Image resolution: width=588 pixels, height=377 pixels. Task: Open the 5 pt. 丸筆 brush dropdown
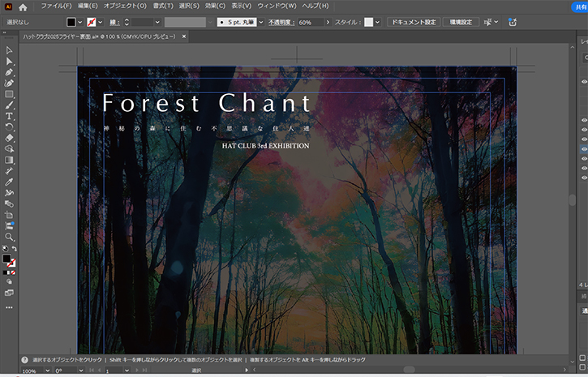coord(261,22)
